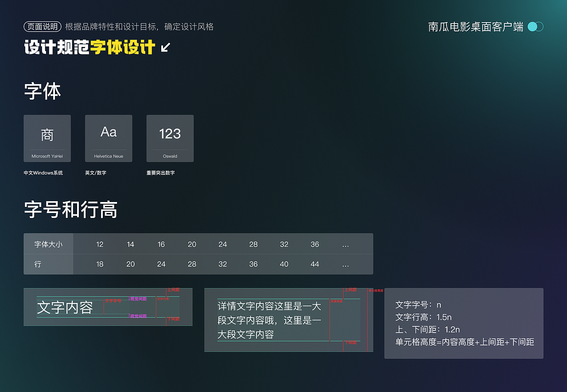Click the 中文Windows系统 label link
Screen dimensions: 567x392
[43, 173]
